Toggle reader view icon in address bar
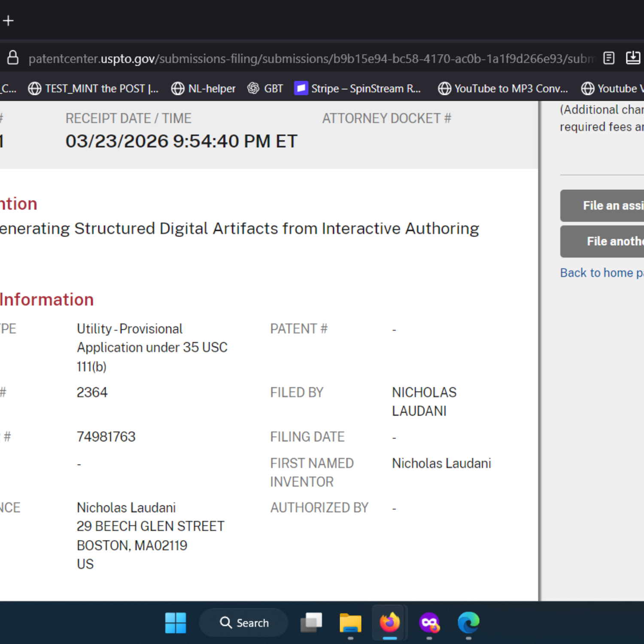The width and height of the screenshot is (644, 644). [609, 58]
